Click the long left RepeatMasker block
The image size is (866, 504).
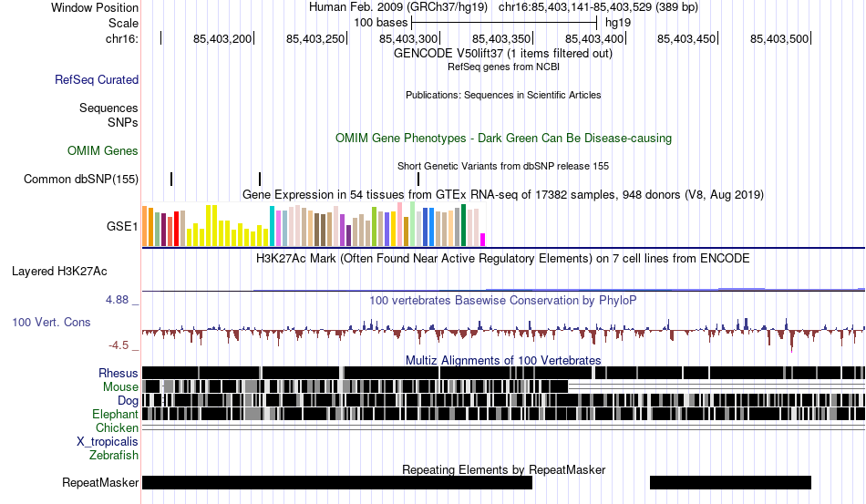click(x=337, y=482)
